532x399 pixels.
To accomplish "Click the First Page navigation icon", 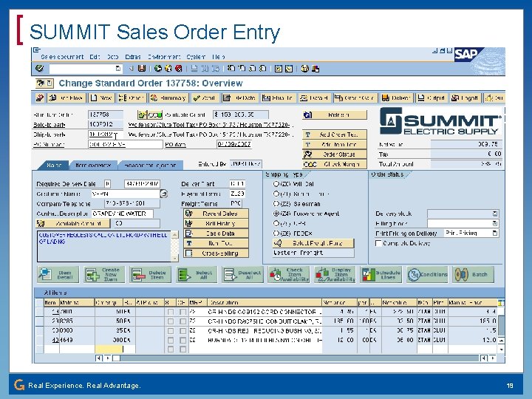I will click(x=231, y=69).
